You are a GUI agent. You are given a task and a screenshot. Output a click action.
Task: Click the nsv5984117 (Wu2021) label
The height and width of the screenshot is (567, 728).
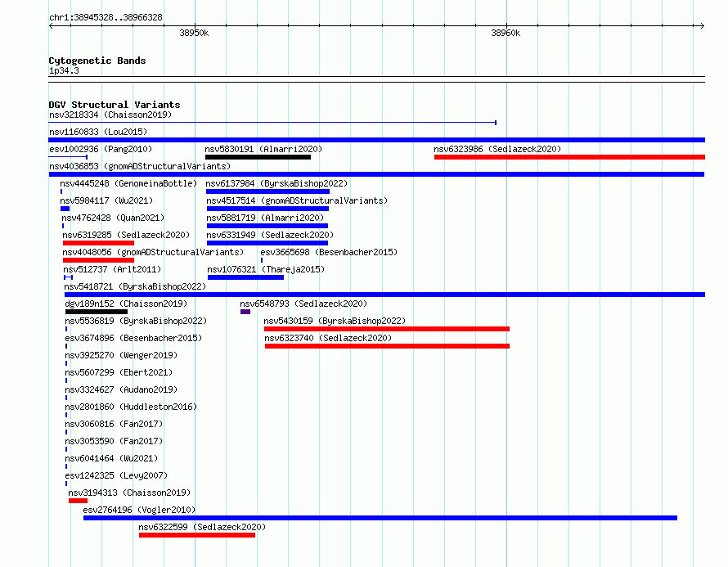[x=106, y=200]
